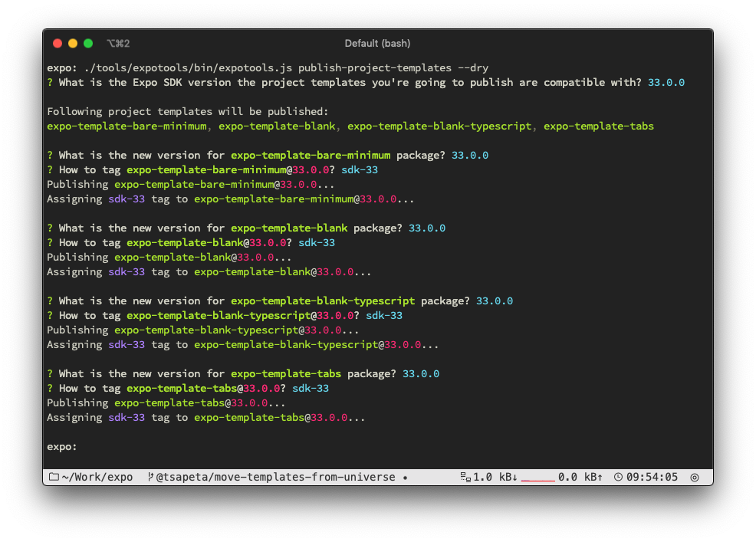Click 'expo-template-tabs' in the template list

tap(599, 126)
